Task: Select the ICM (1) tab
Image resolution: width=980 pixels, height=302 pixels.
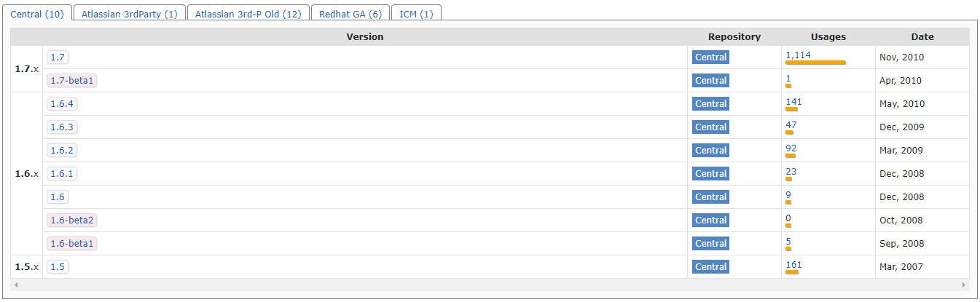Action: pyautogui.click(x=416, y=14)
